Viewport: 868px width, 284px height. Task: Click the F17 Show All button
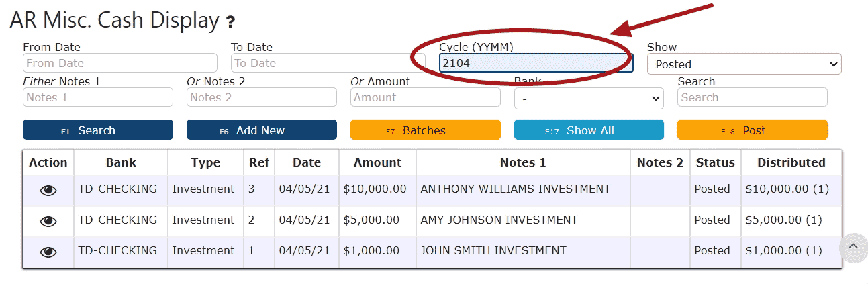click(589, 130)
